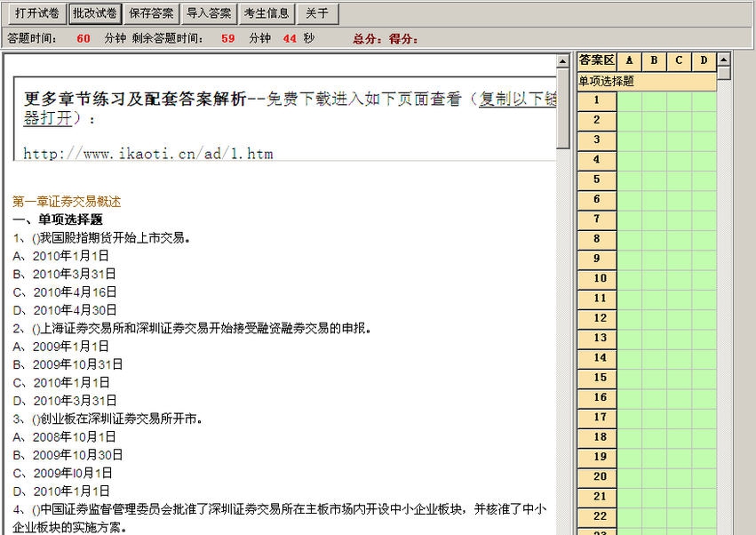This screenshot has height=535, width=756.
Task: Click column header D in answer area
Action: coord(704,60)
